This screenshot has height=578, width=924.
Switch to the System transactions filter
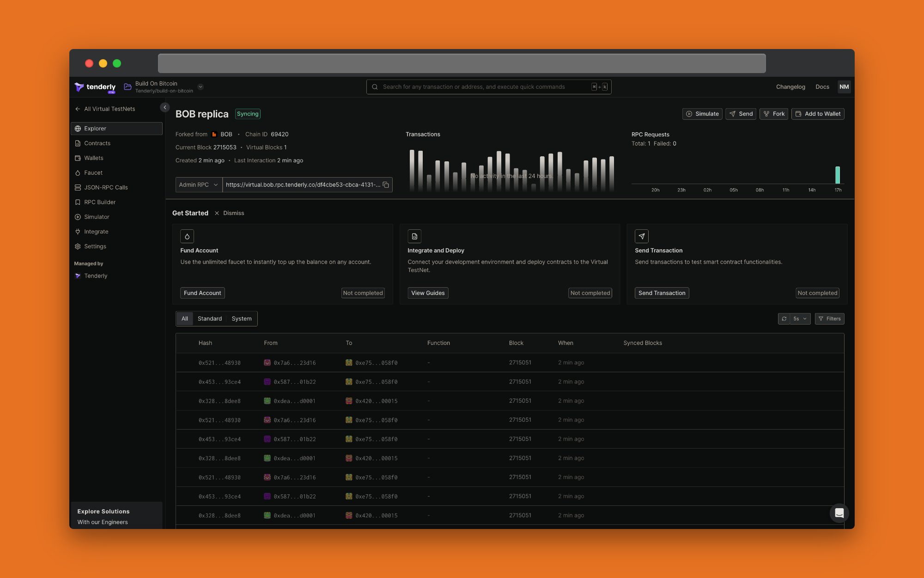click(242, 319)
